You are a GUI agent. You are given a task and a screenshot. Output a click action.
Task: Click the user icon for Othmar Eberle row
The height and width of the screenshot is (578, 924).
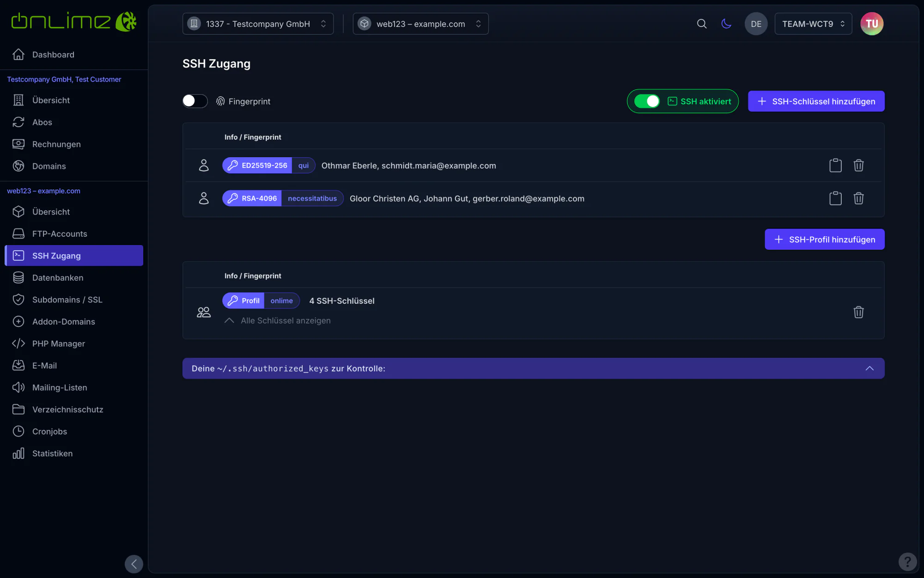(204, 165)
